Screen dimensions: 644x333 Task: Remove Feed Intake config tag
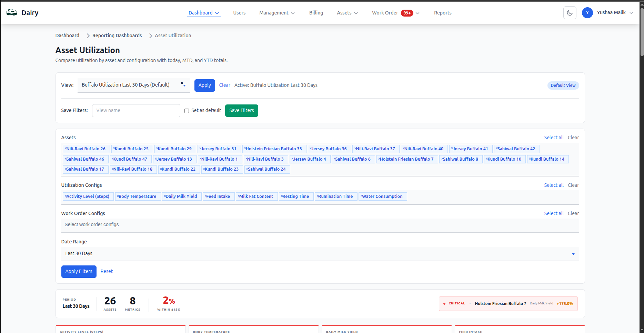click(x=205, y=196)
